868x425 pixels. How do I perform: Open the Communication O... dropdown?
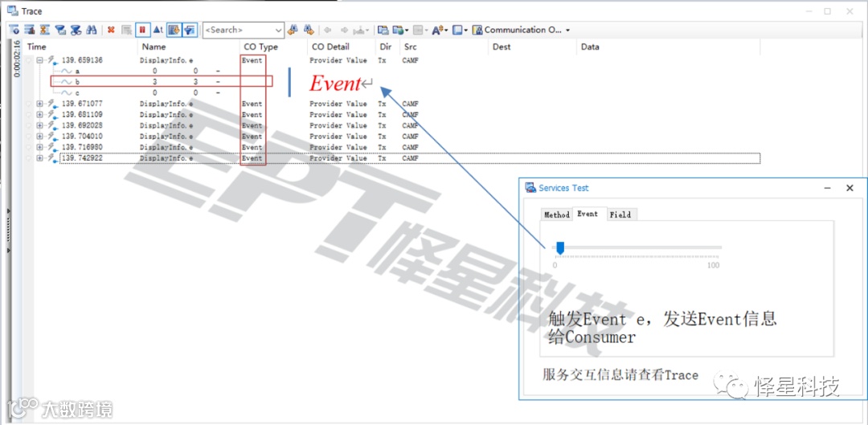pyautogui.click(x=521, y=30)
